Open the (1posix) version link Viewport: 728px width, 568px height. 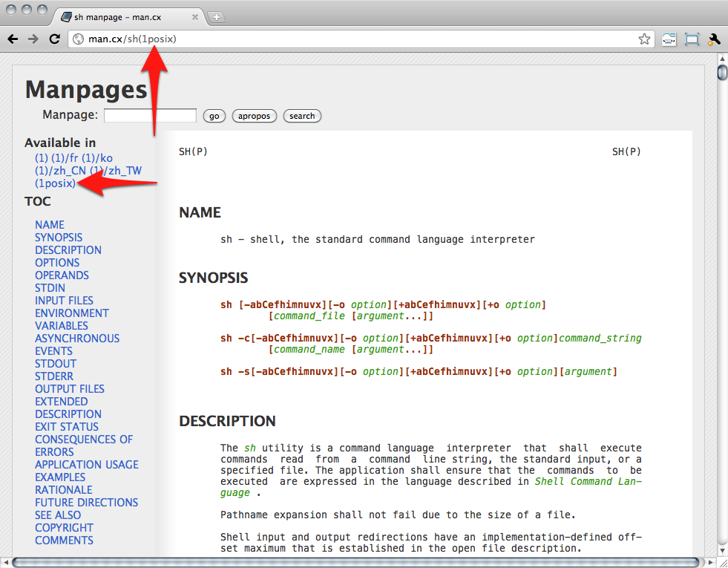coord(55,183)
